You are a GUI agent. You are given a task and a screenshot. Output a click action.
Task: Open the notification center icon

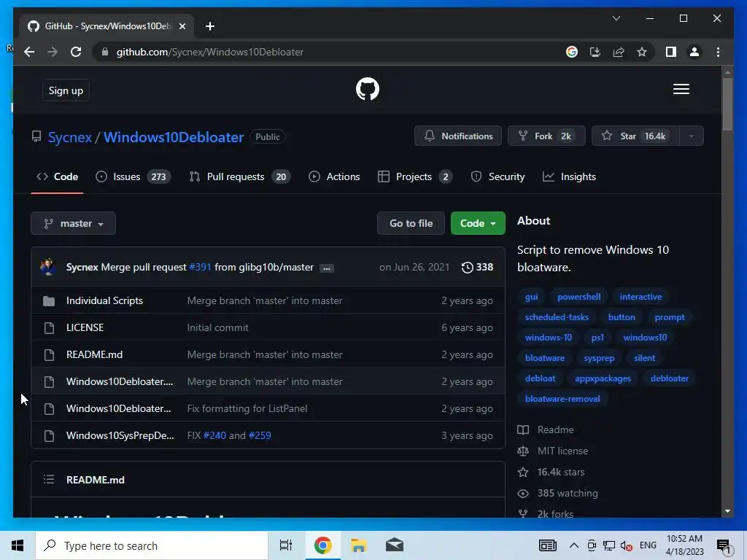[724, 546]
